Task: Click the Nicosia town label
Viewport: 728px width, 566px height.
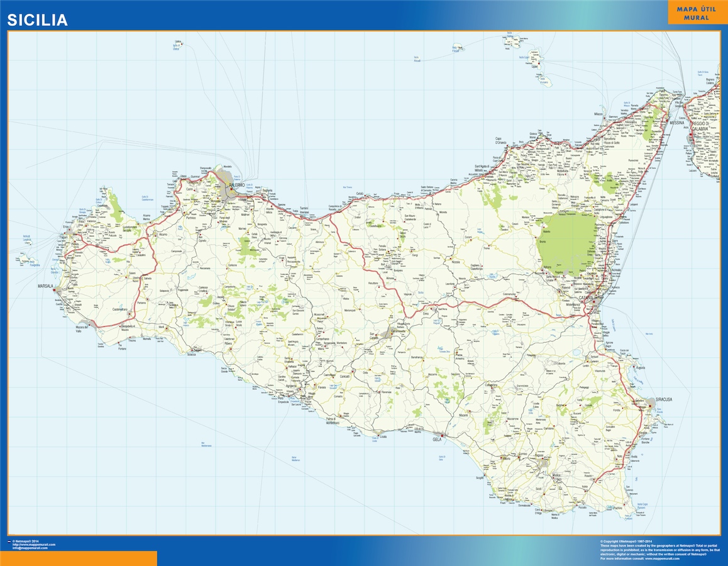Action: pos(455,262)
